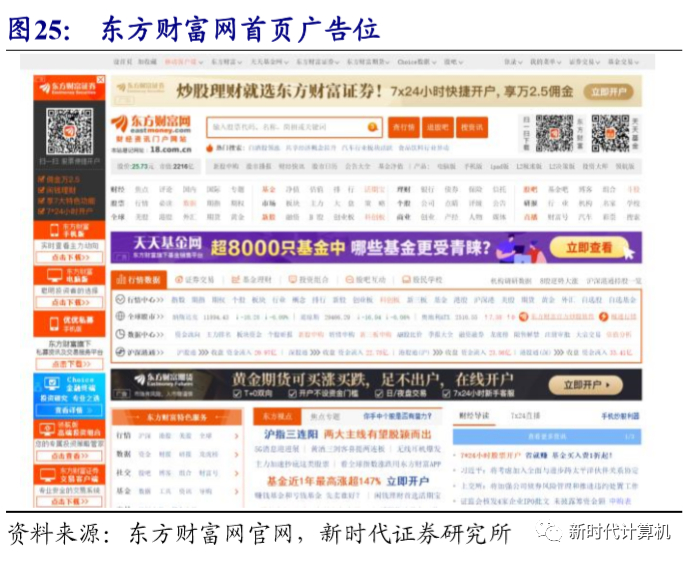Switch to the second tab after 财经导读
This screenshot has width=693, height=562.
[x=525, y=416]
